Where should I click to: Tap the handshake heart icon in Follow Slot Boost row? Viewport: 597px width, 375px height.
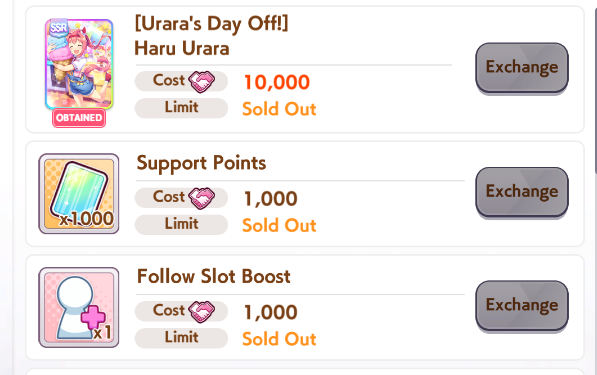pyautogui.click(x=201, y=311)
